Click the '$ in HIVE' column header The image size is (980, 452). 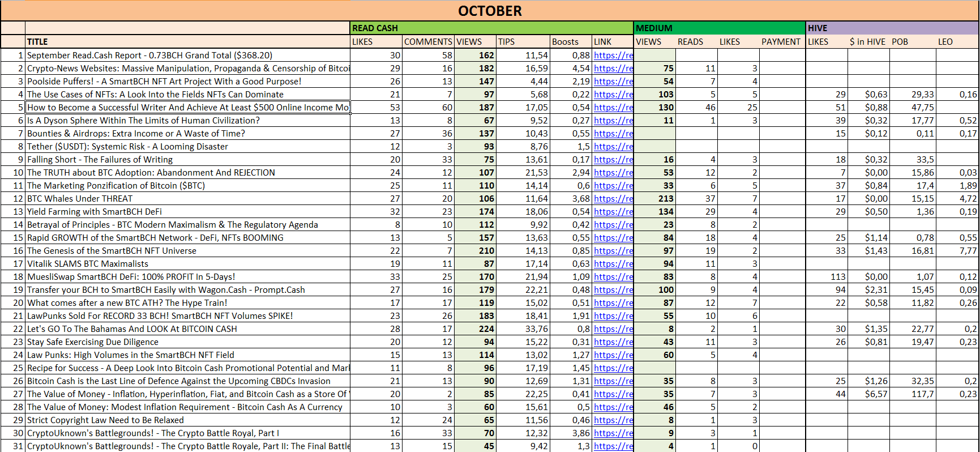click(x=868, y=41)
